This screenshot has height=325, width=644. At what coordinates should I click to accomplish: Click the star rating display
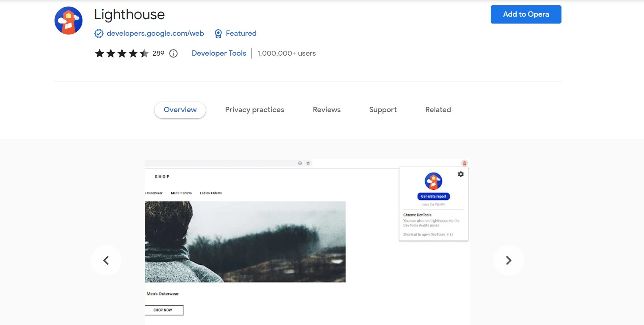point(122,54)
